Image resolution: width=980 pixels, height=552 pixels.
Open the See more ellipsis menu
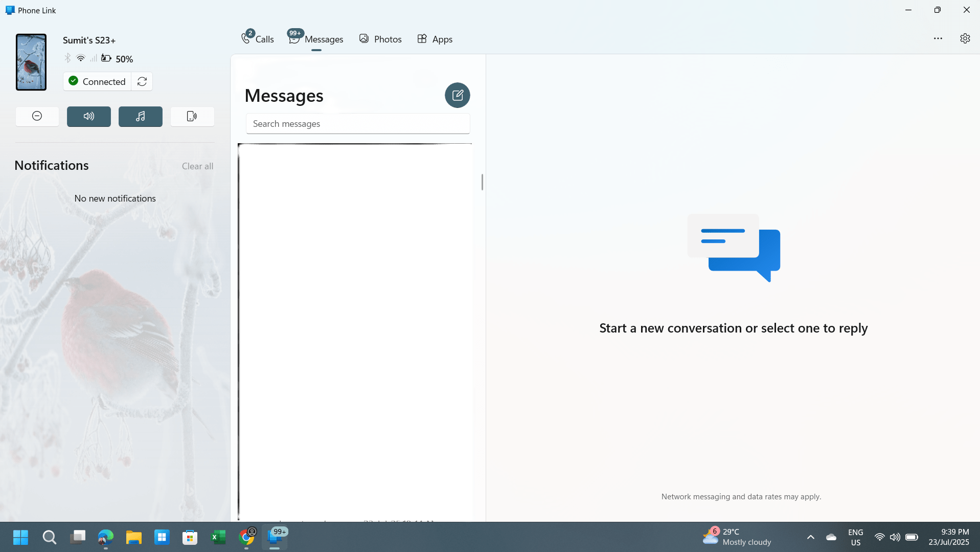(x=938, y=38)
